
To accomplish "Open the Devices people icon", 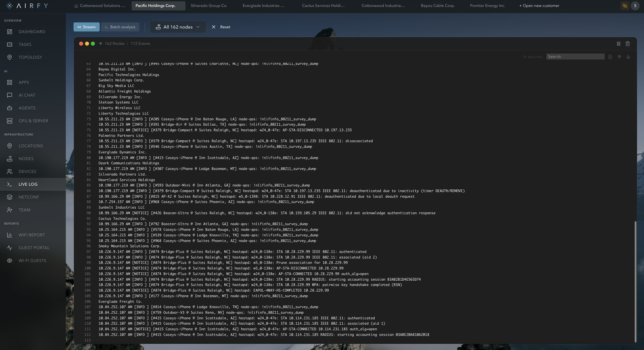I will [x=10, y=172].
